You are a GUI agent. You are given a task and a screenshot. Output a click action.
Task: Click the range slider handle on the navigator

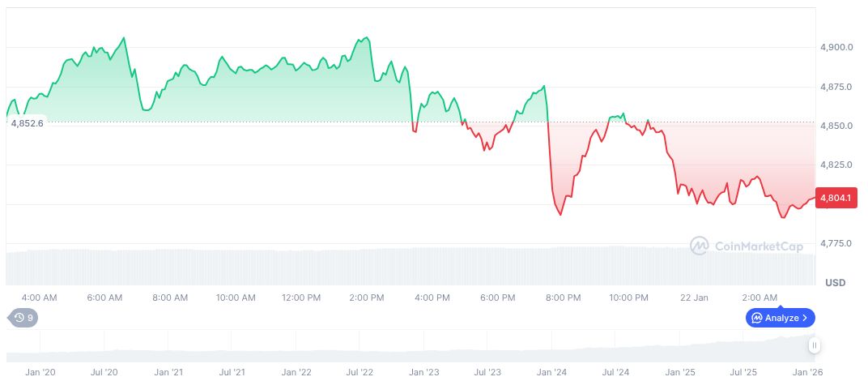[x=814, y=345]
